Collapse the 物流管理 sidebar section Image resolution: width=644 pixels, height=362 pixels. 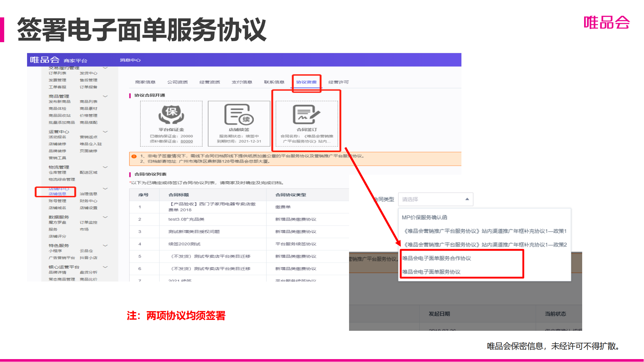pos(105,167)
